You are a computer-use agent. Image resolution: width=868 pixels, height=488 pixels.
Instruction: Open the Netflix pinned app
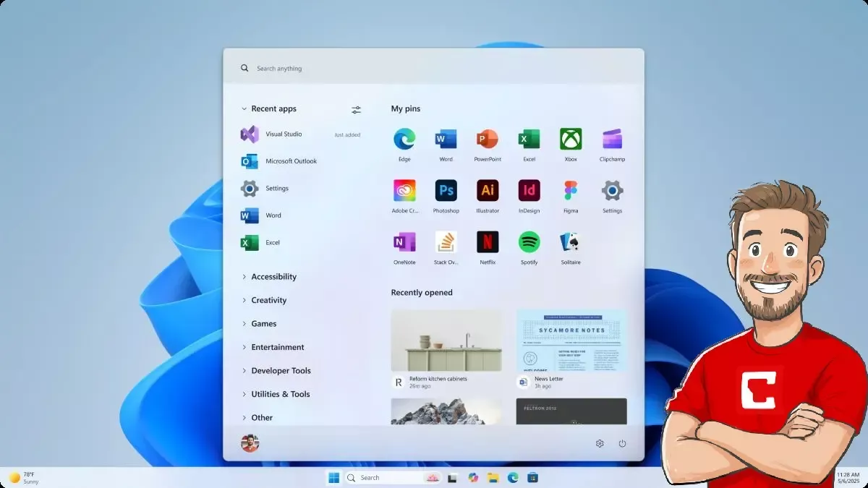[488, 242]
